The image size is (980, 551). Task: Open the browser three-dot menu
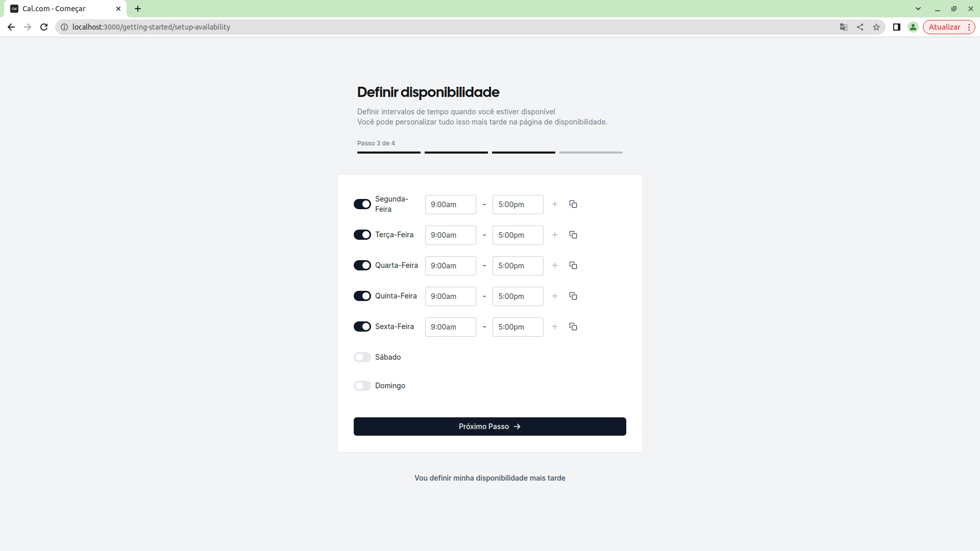tap(969, 27)
